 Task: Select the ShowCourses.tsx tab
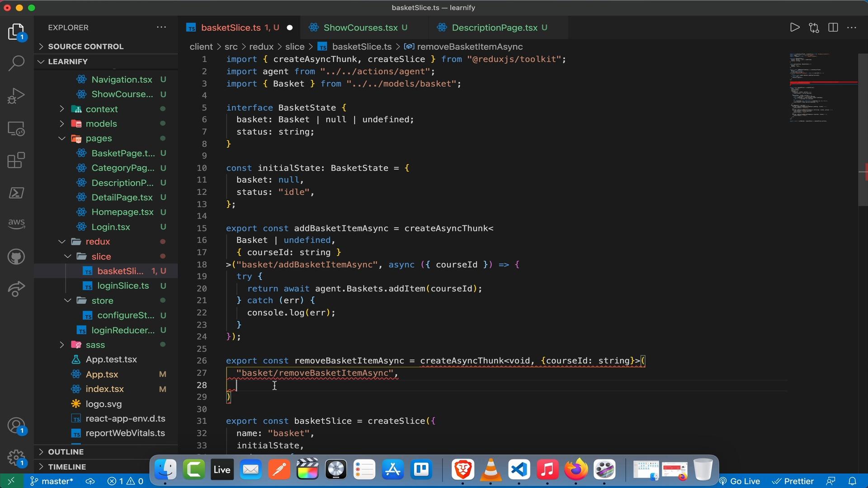click(x=360, y=28)
